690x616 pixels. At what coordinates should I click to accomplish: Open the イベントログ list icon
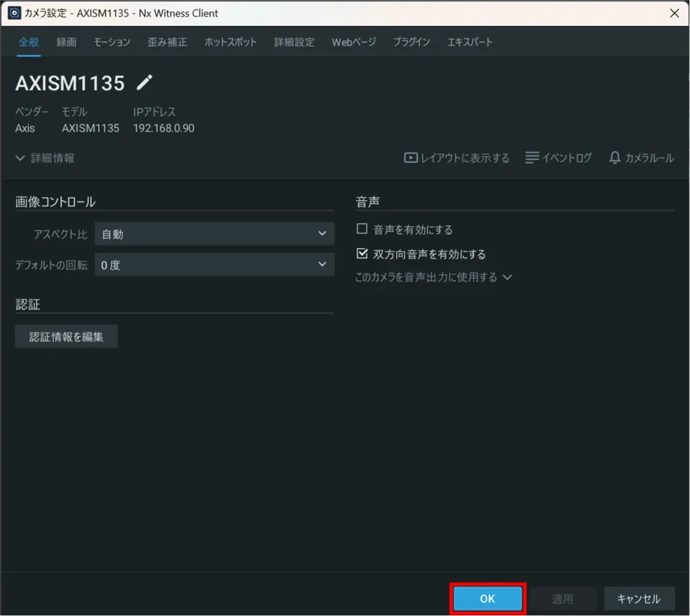532,158
